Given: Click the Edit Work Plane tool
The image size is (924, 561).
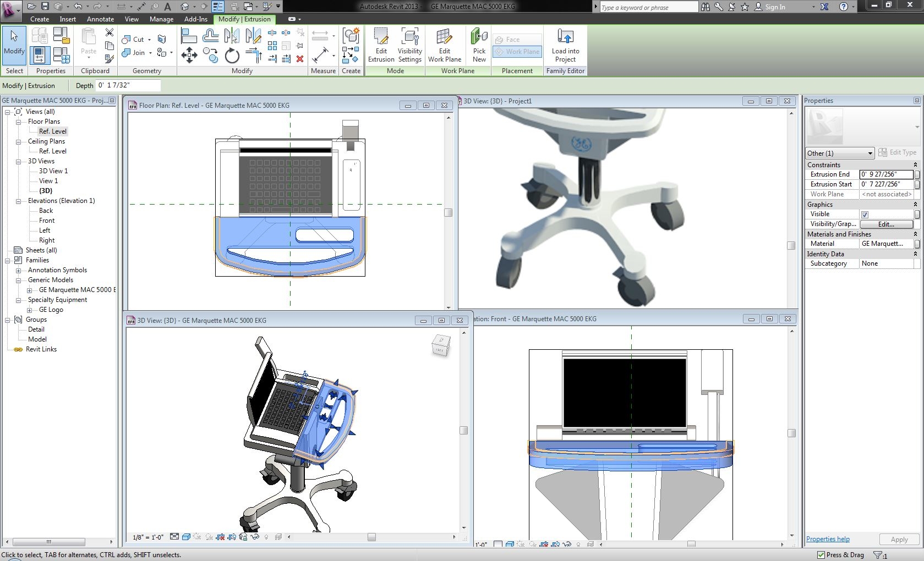Looking at the screenshot, I should 444,46.
